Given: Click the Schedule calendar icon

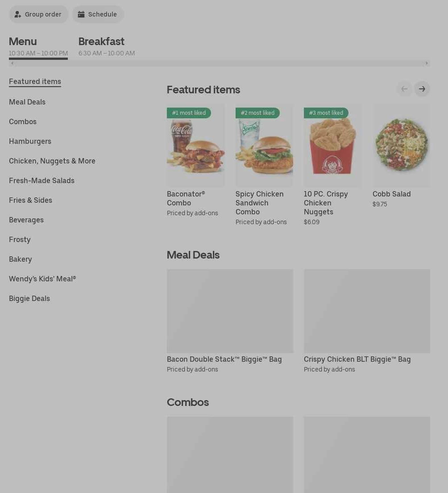Looking at the screenshot, I should point(81,14).
